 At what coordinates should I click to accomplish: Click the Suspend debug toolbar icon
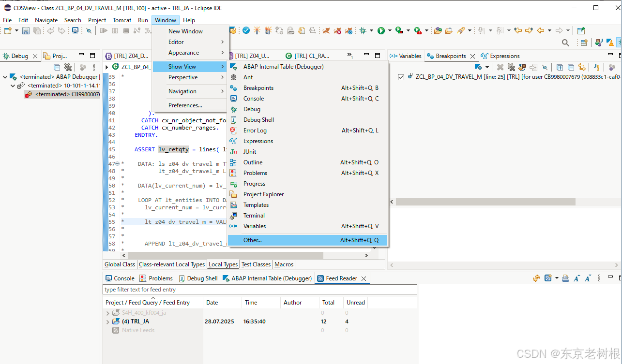[x=115, y=30]
